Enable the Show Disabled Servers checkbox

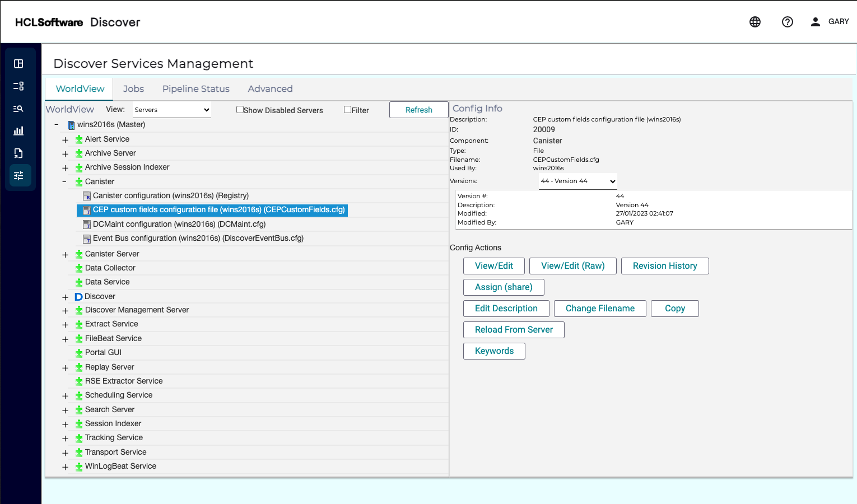[x=240, y=110]
